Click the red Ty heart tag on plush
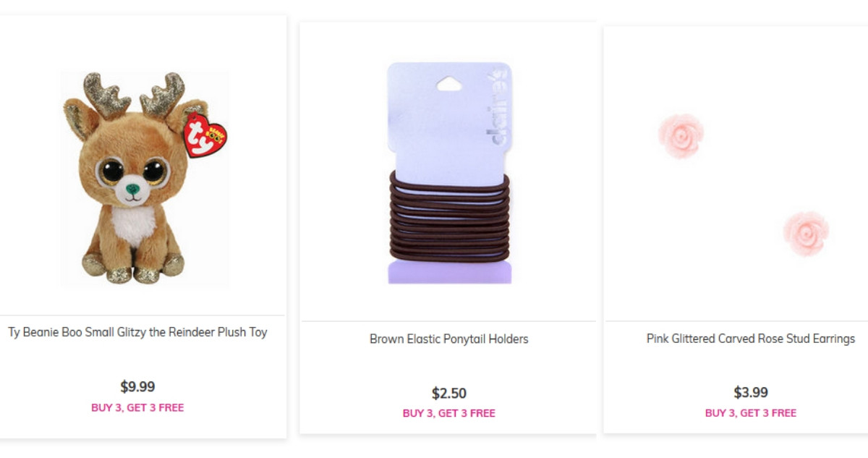Viewport: 868px width, 458px height. [x=205, y=135]
